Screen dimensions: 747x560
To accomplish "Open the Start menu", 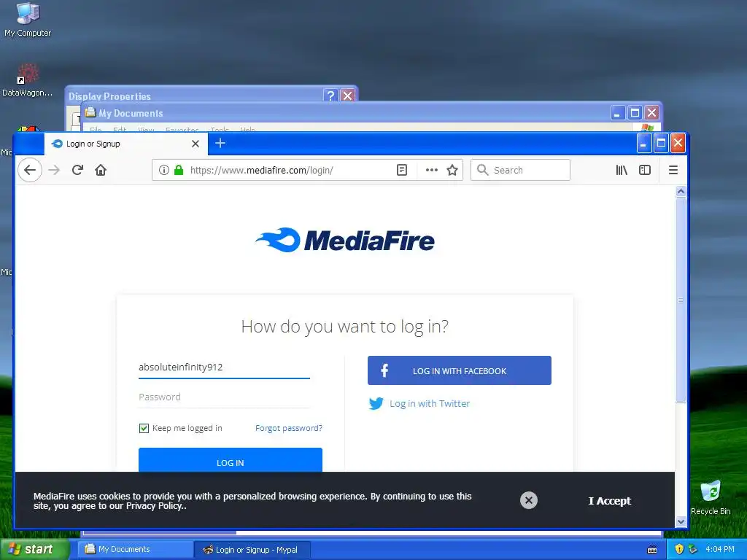I will click(35, 550).
